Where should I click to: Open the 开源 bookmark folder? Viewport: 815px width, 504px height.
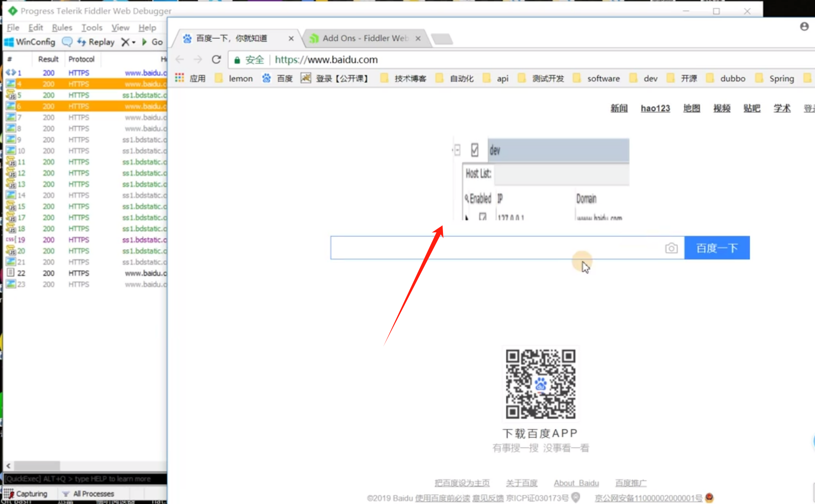(x=682, y=78)
